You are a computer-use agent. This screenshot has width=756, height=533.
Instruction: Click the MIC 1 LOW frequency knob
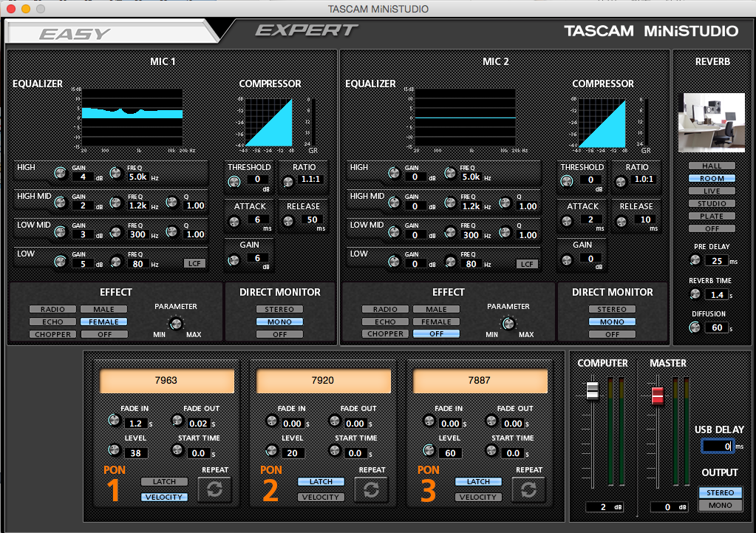tap(116, 262)
